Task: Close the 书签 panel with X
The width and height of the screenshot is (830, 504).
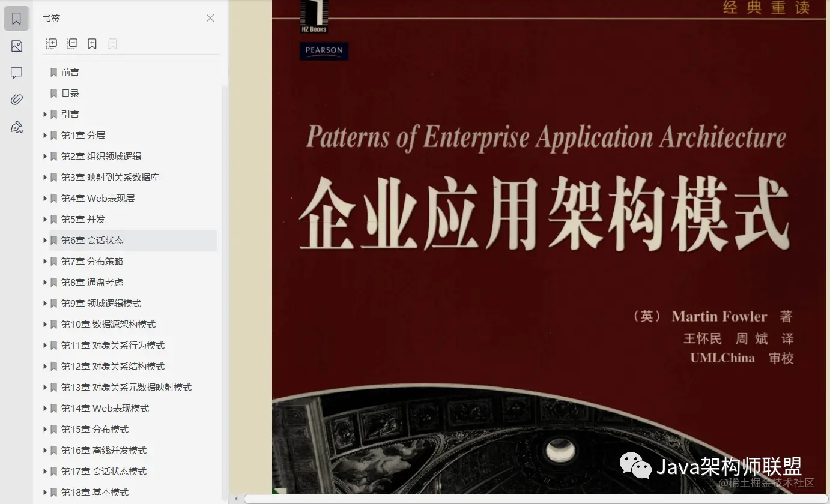Action: pyautogui.click(x=210, y=18)
